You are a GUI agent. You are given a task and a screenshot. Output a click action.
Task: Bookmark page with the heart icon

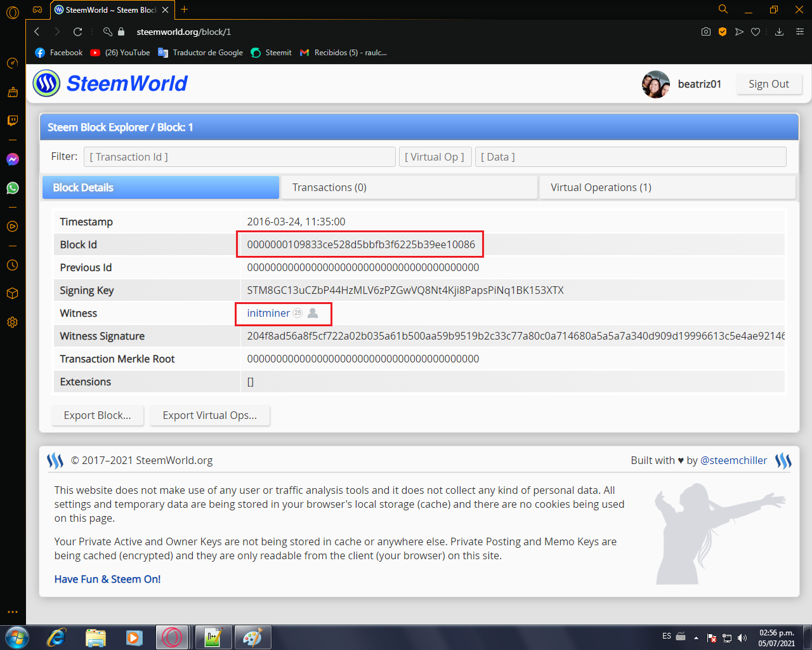(x=756, y=32)
